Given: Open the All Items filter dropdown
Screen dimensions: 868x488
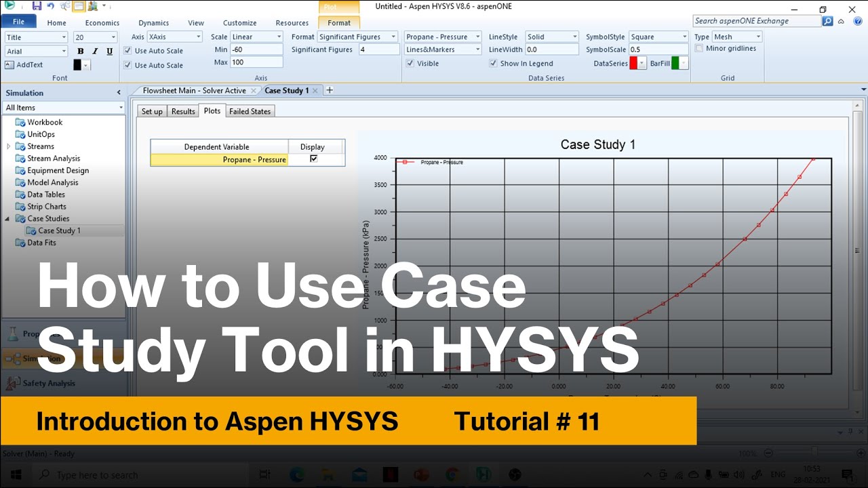Looking at the screenshot, I should coord(121,108).
